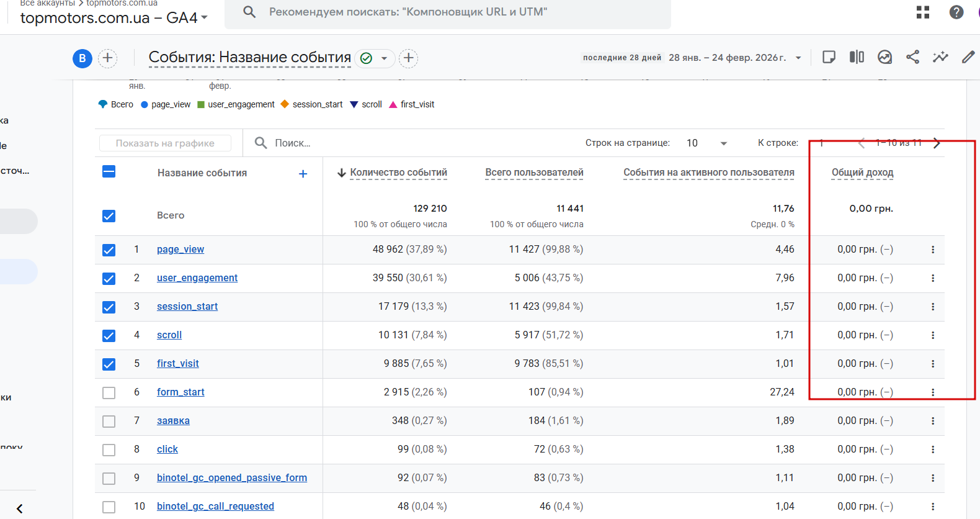Click the pencil customize report icon

968,58
